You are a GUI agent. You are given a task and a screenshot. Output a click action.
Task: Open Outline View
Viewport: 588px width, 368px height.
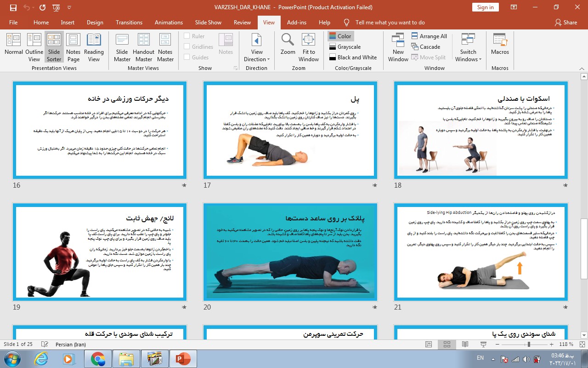(34, 46)
